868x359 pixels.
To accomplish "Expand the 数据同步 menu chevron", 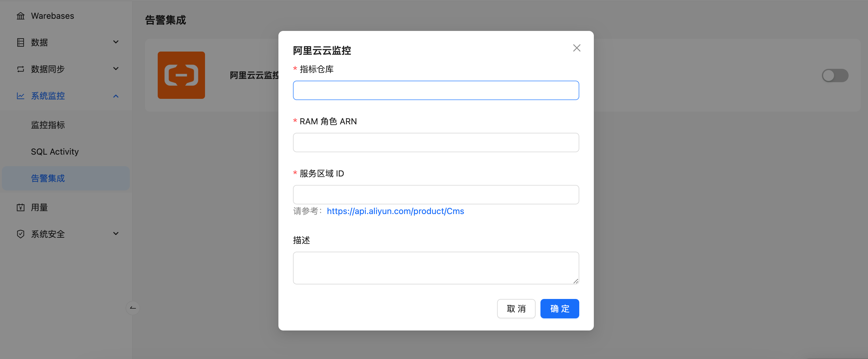I will click(116, 69).
